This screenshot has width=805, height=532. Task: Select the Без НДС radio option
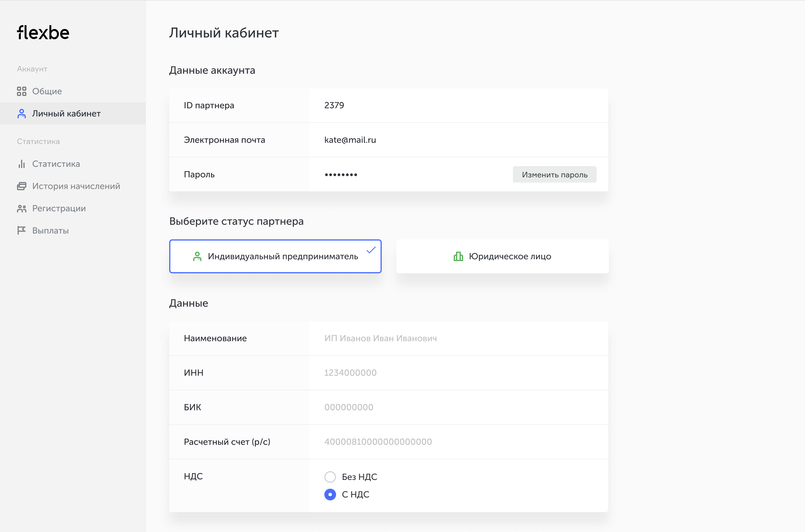(x=330, y=477)
